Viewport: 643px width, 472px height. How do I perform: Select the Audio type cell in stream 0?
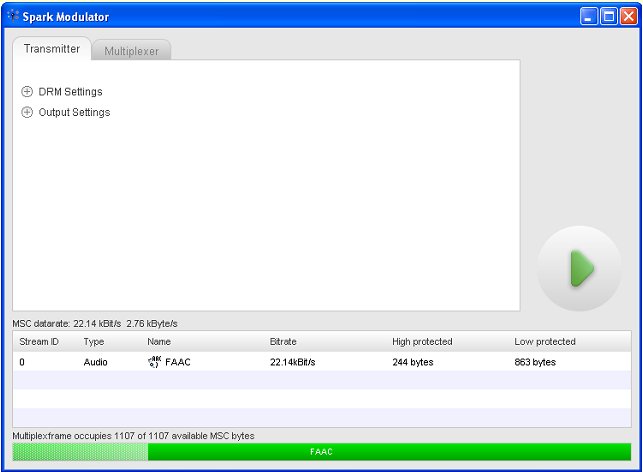click(x=96, y=362)
